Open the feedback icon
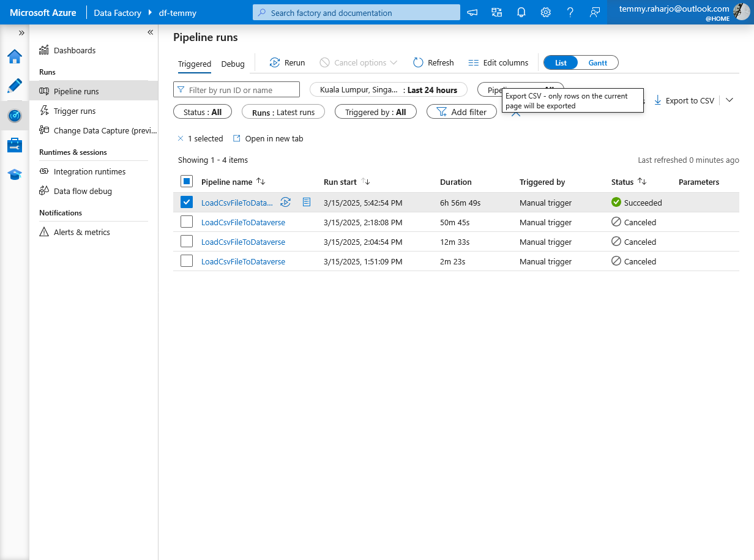 (x=594, y=12)
